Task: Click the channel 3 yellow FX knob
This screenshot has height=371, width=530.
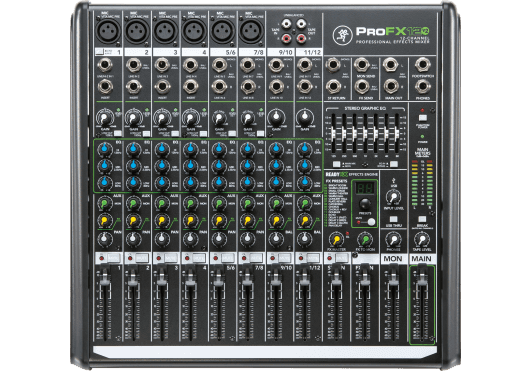Action: [162, 221]
